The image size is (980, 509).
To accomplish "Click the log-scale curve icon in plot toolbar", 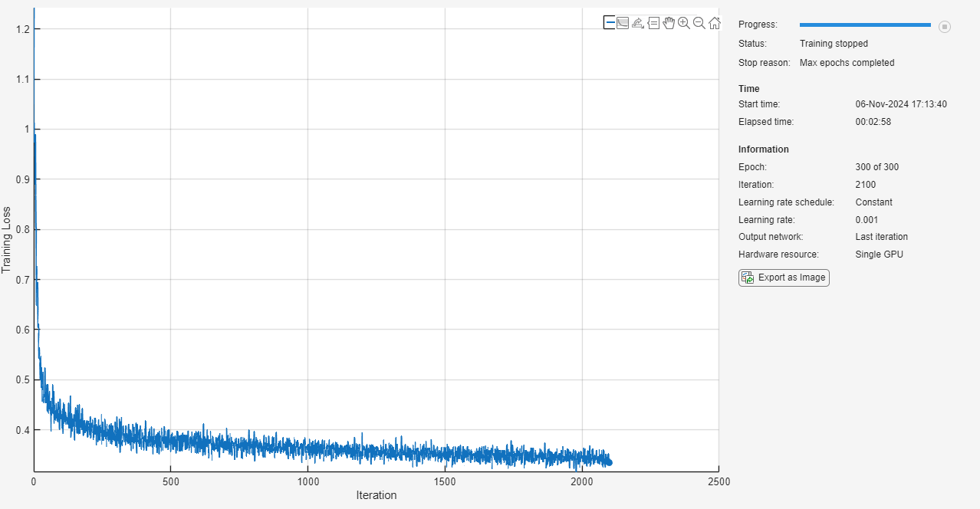I will tap(623, 22).
